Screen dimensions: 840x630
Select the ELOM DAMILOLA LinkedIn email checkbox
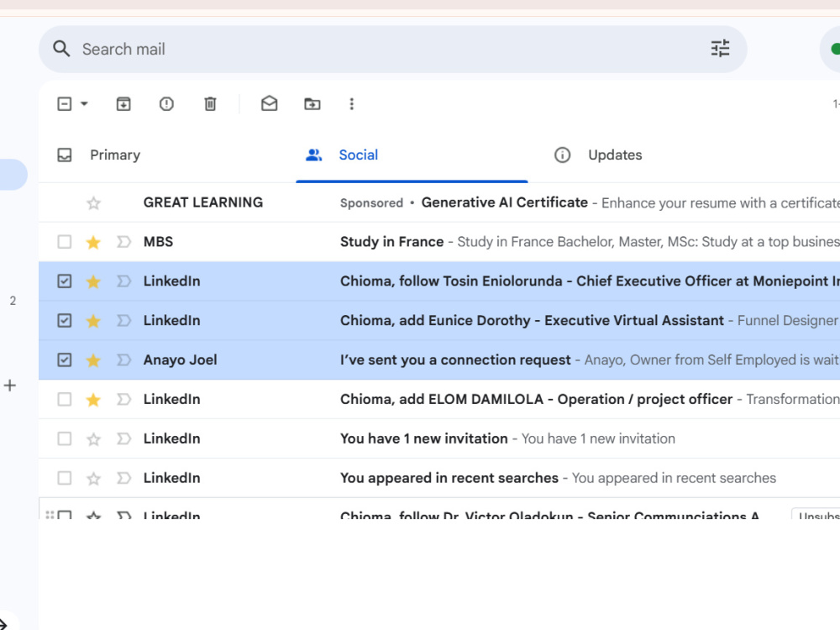click(65, 399)
